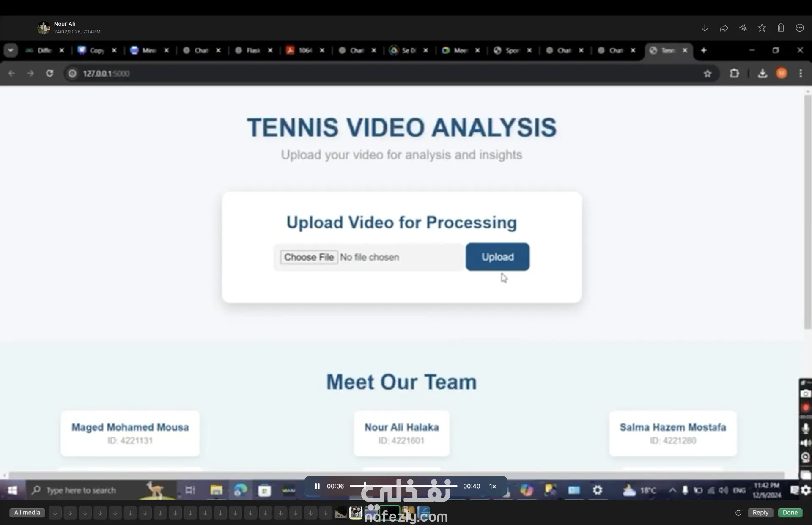This screenshot has width=812, height=525.
Task: Open Microsoft Edge from the taskbar
Action: tap(240, 490)
